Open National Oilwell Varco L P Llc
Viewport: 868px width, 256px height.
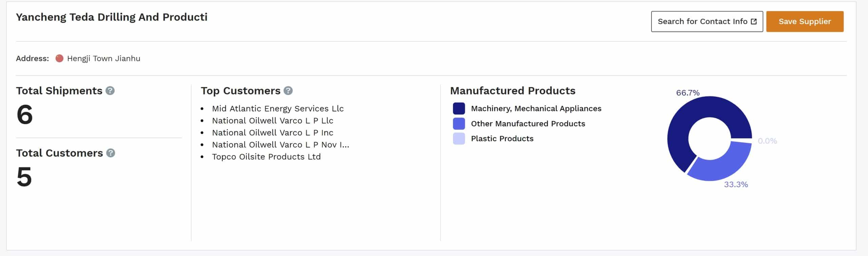point(273,121)
